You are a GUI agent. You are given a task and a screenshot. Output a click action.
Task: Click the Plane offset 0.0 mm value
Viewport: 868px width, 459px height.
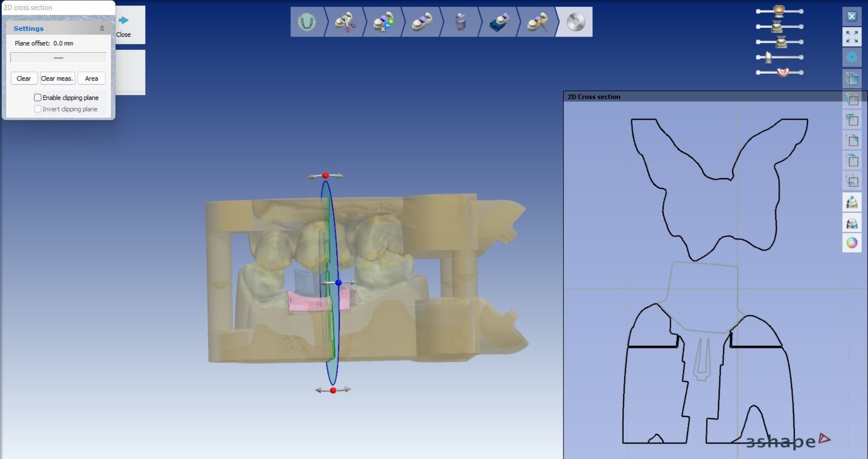pos(63,43)
